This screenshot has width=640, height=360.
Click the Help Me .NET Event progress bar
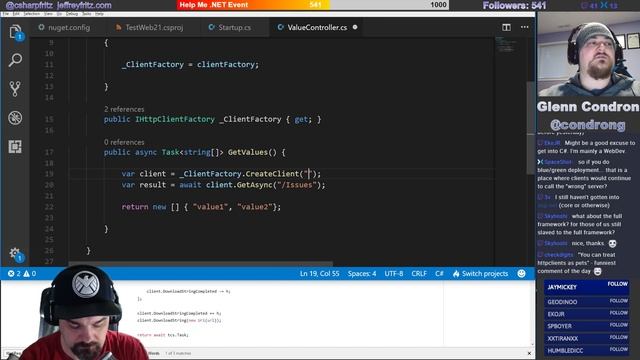313,5
